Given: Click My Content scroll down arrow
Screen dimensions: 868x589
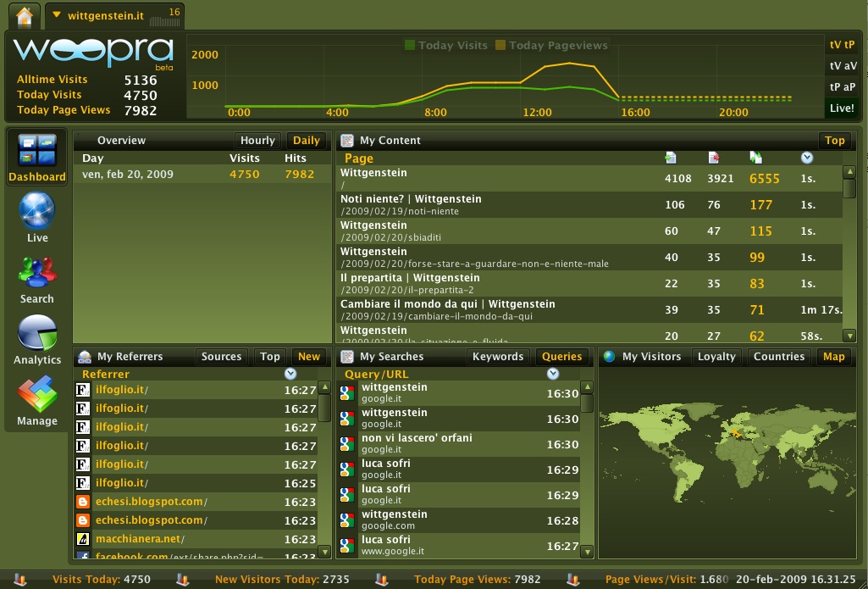Looking at the screenshot, I should pyautogui.click(x=849, y=336).
